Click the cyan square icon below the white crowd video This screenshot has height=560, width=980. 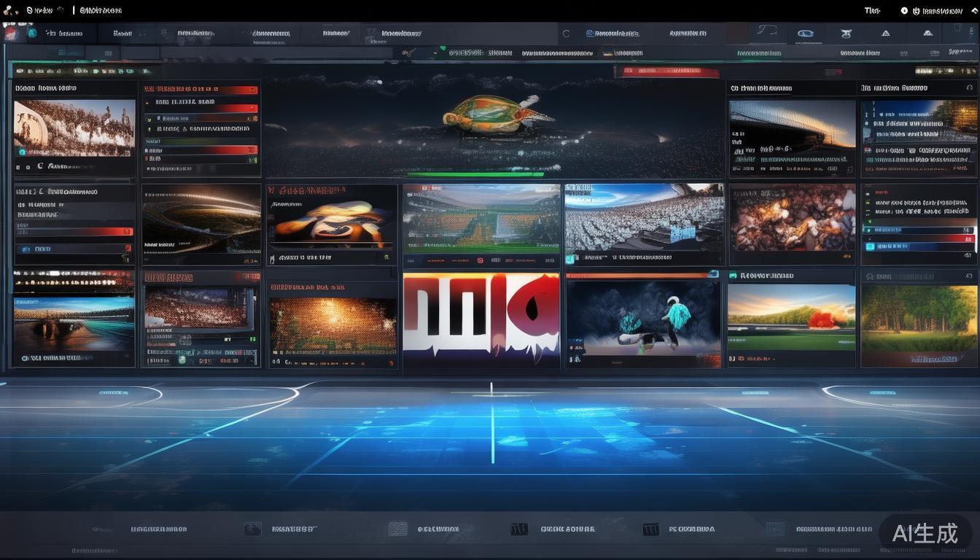click(569, 258)
